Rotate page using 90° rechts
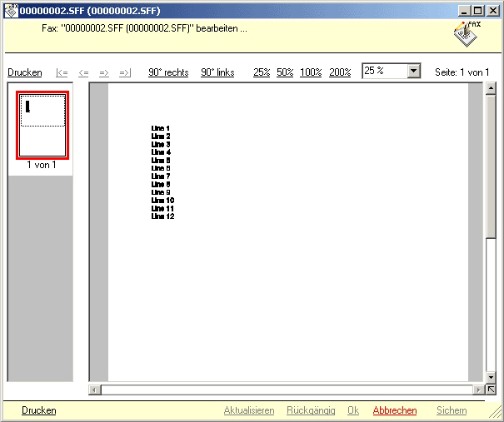The image size is (504, 422). tap(168, 72)
